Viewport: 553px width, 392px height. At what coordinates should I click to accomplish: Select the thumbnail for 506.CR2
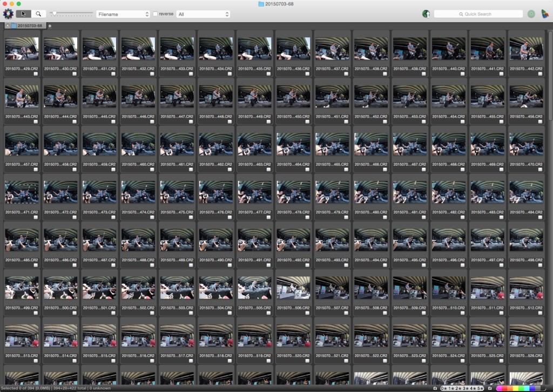click(x=293, y=288)
